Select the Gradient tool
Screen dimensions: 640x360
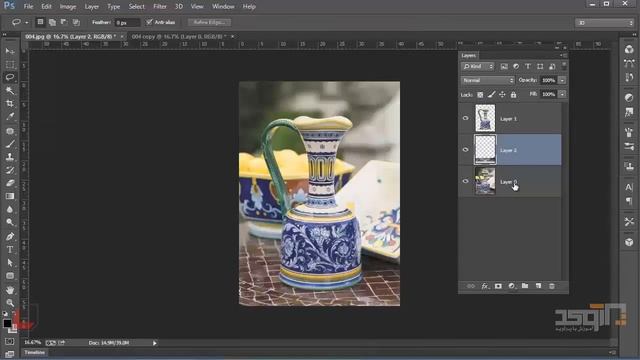(10, 196)
